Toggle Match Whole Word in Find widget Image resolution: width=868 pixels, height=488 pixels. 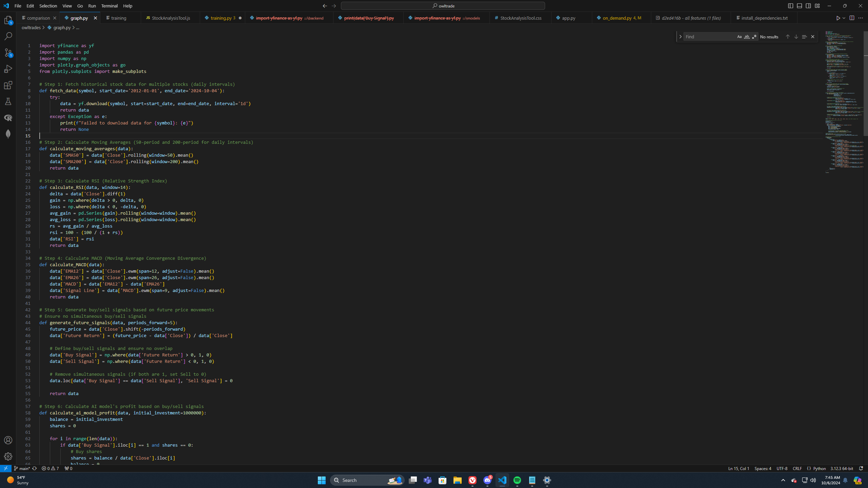[747, 37]
